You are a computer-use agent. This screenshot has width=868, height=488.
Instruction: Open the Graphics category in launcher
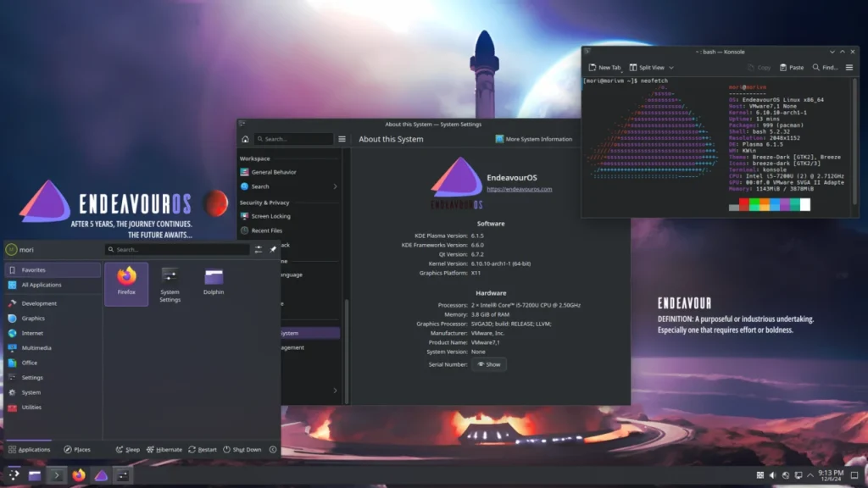(x=53, y=319)
